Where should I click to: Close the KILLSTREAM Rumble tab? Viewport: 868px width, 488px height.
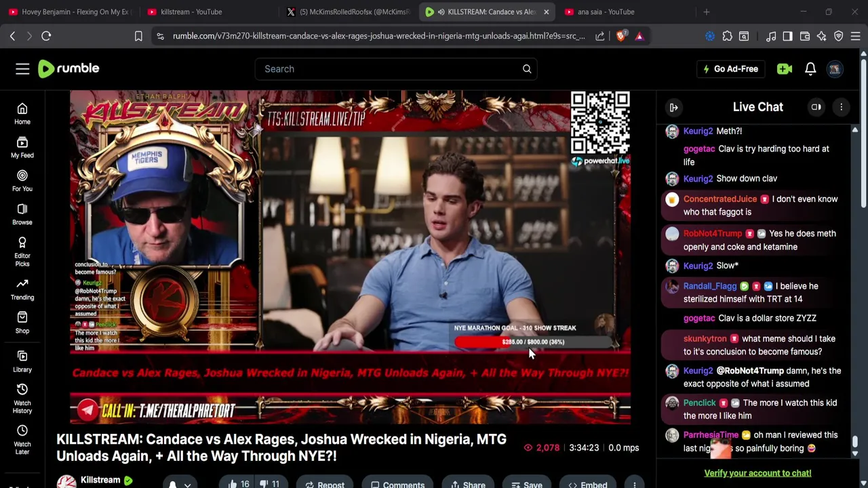tap(546, 12)
